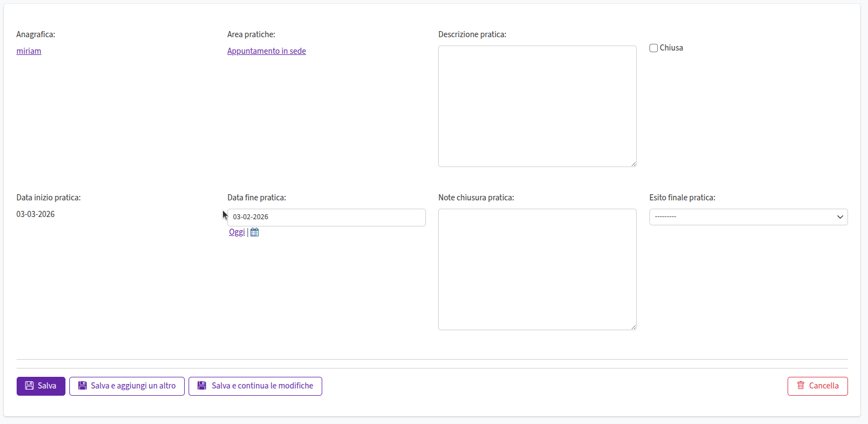Expand the Esito finale pratica dropdown
Screen dimensions: 868x424
coord(748,217)
